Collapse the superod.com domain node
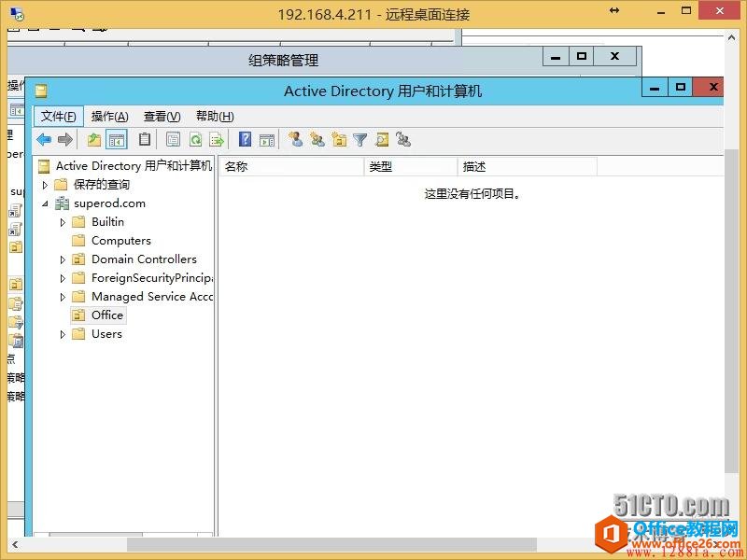Viewport: 747px width, 560px height. click(x=45, y=203)
